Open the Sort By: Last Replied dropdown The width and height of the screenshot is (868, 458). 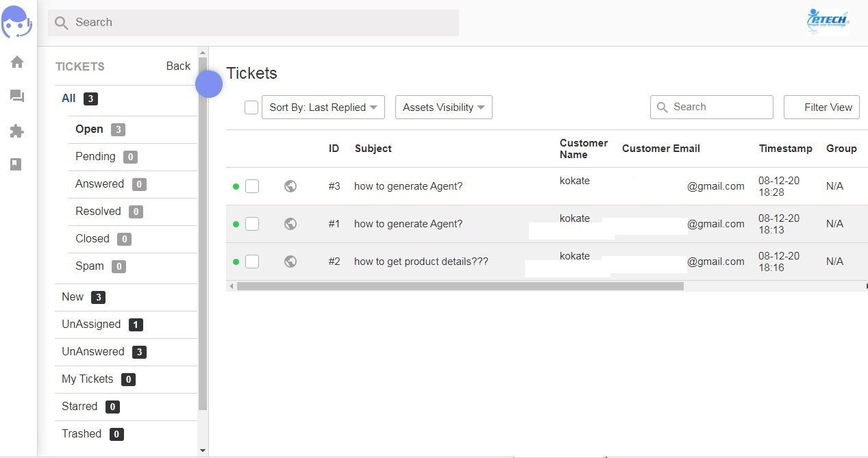[x=323, y=107]
